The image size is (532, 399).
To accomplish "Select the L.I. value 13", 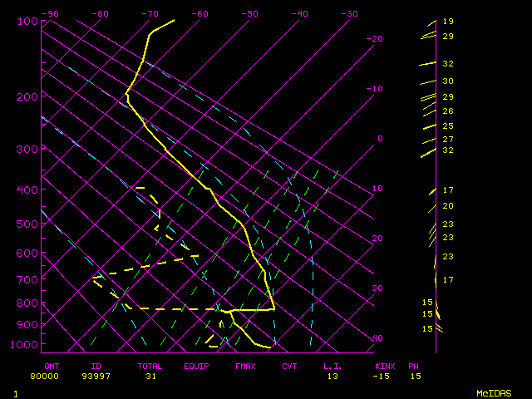I will [332, 377].
